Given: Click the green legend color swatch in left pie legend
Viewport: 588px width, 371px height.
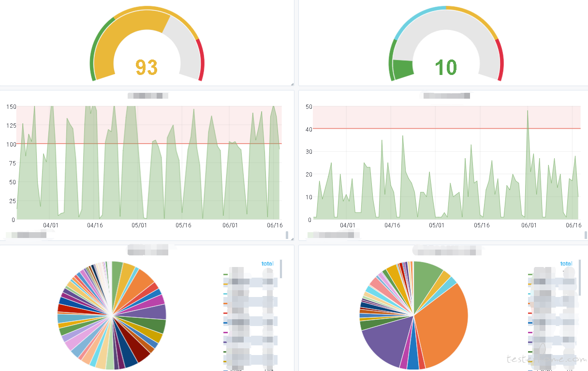Looking at the screenshot, I should [225, 274].
